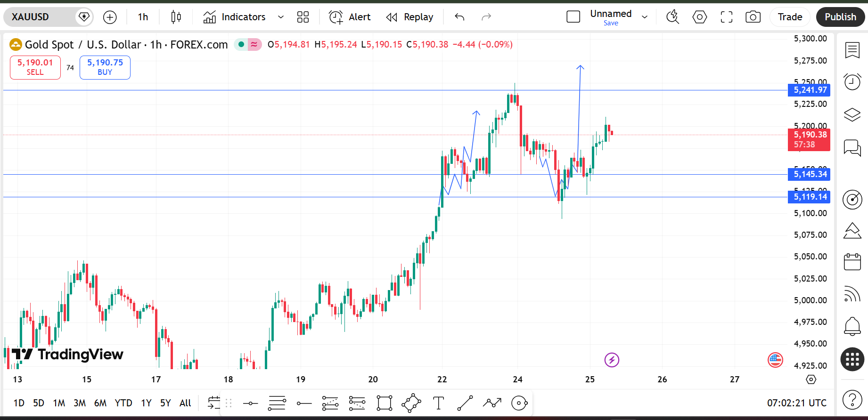
Task: Open the news feed broadcast icon
Action: coord(852,294)
